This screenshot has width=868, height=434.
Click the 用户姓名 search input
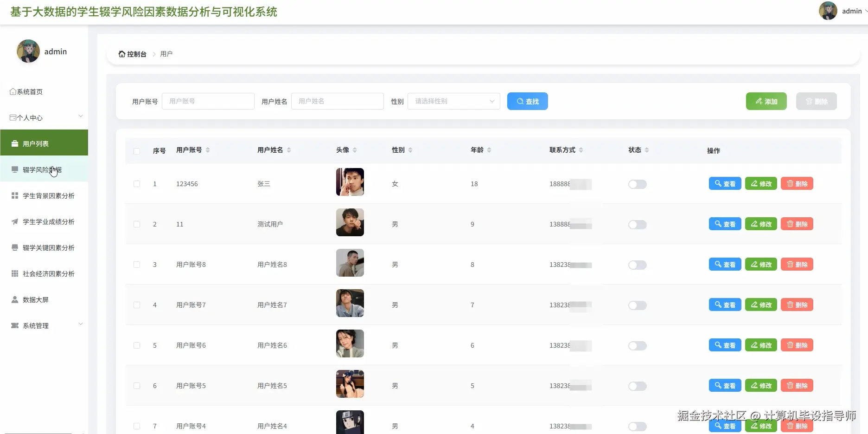pyautogui.click(x=338, y=101)
